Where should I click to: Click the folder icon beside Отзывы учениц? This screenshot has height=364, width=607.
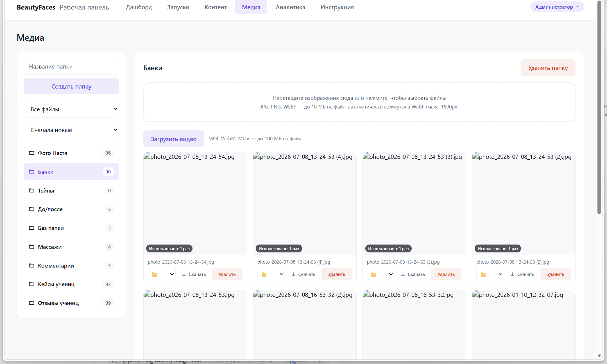tap(31, 303)
